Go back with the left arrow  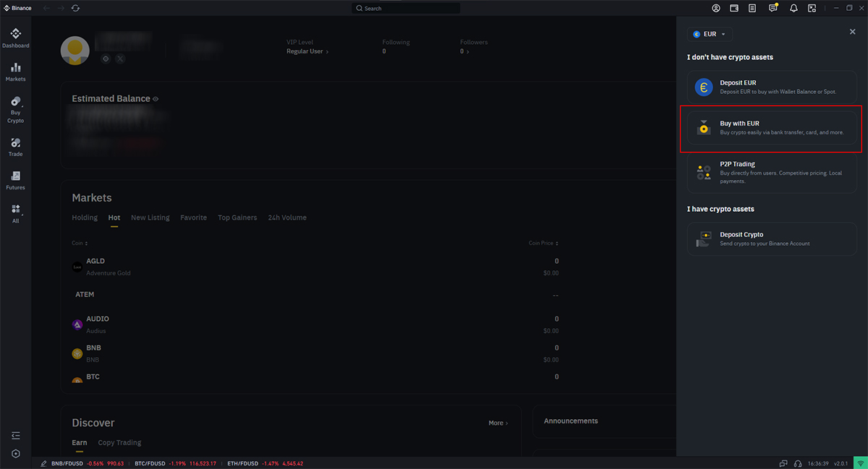[46, 8]
